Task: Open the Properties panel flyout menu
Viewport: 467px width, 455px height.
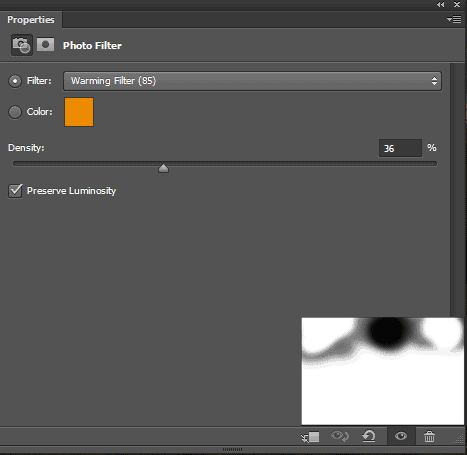Action: click(x=454, y=20)
